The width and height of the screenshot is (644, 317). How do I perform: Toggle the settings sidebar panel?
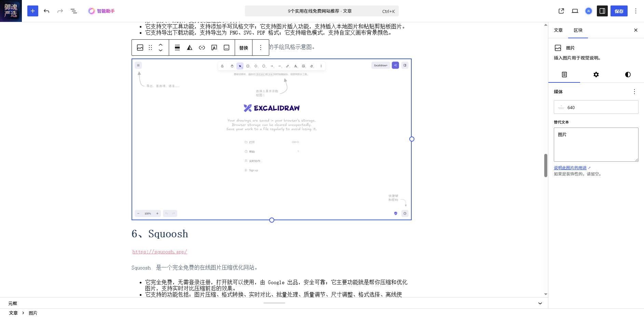coord(602,11)
